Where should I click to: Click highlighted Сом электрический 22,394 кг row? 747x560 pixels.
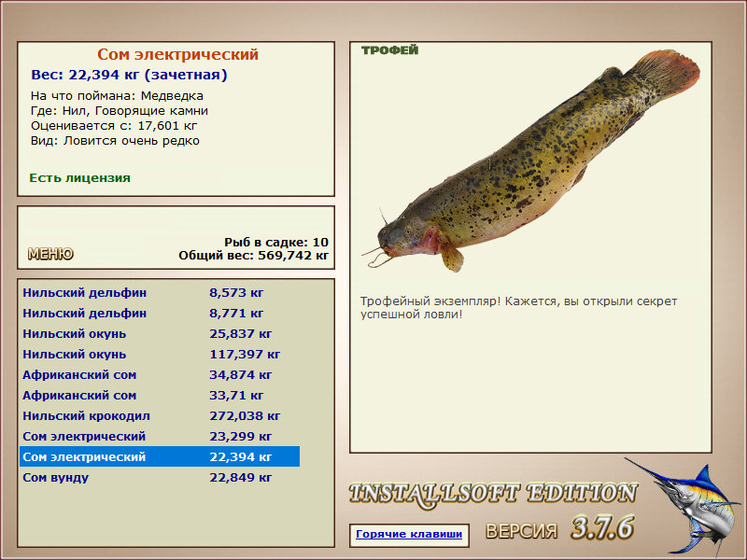click(x=160, y=456)
